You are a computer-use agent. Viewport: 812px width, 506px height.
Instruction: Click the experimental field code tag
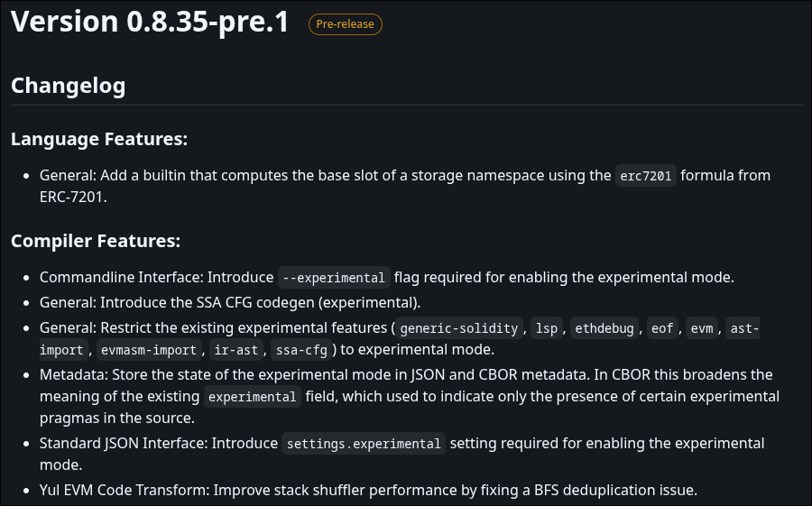click(x=253, y=397)
